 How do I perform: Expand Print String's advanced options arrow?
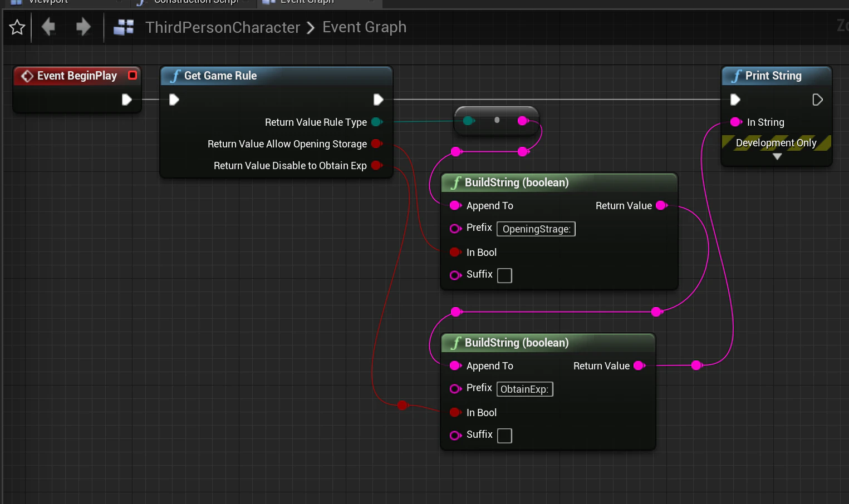coord(777,157)
